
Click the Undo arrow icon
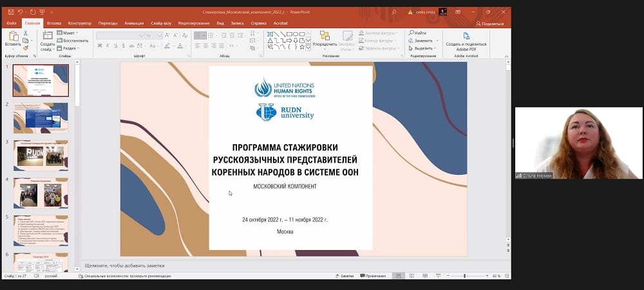[19, 12]
